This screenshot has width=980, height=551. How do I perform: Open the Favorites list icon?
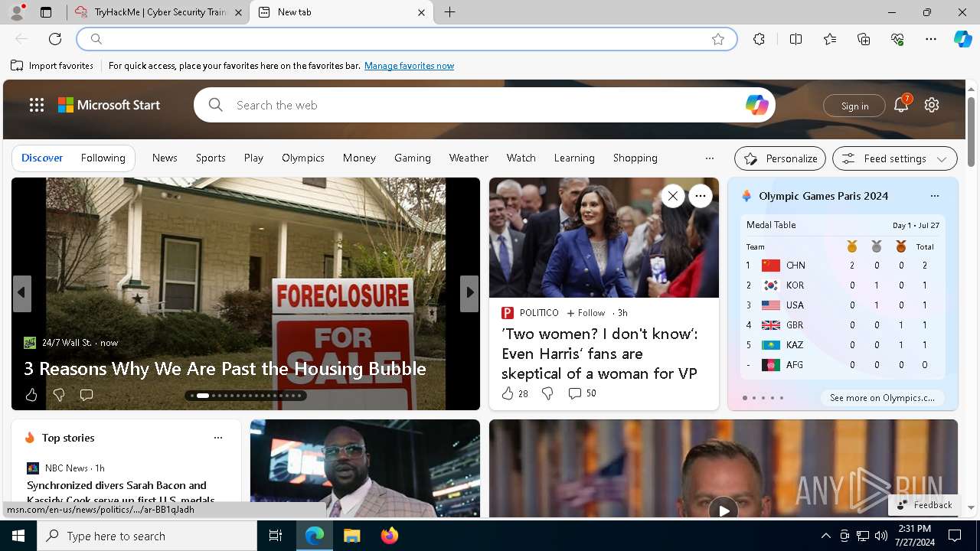tap(830, 39)
